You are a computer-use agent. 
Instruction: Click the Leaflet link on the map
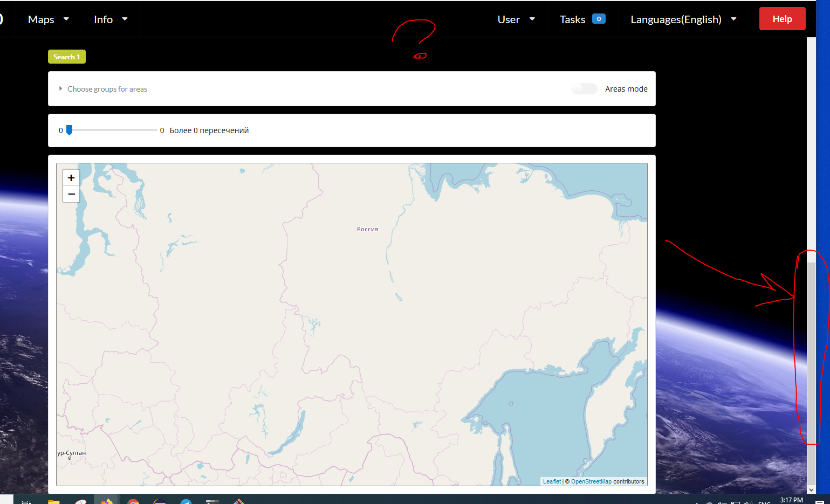(x=551, y=481)
